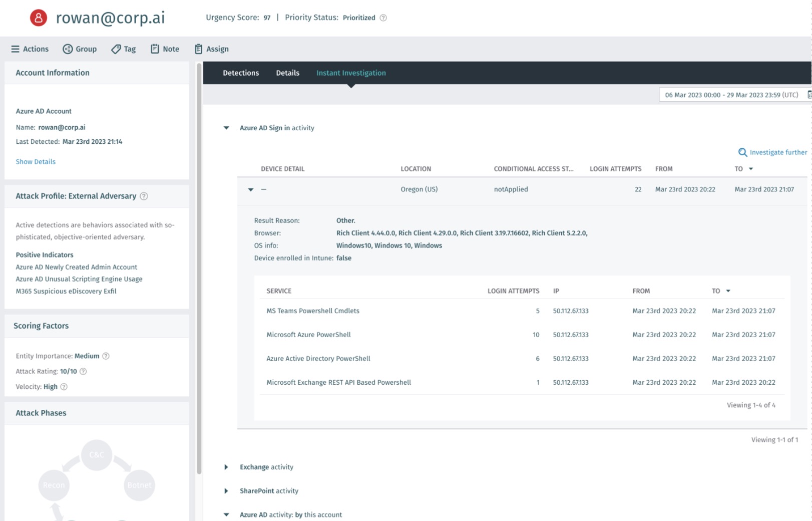Image resolution: width=812 pixels, height=521 pixels.
Task: Expand the SharePoint activity section
Action: (226, 491)
